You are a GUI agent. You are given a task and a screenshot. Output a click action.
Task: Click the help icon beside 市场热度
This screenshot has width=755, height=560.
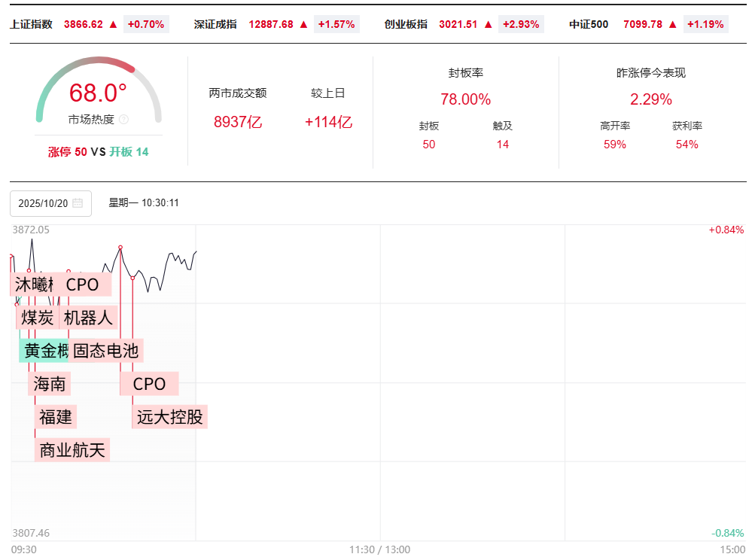point(123,119)
